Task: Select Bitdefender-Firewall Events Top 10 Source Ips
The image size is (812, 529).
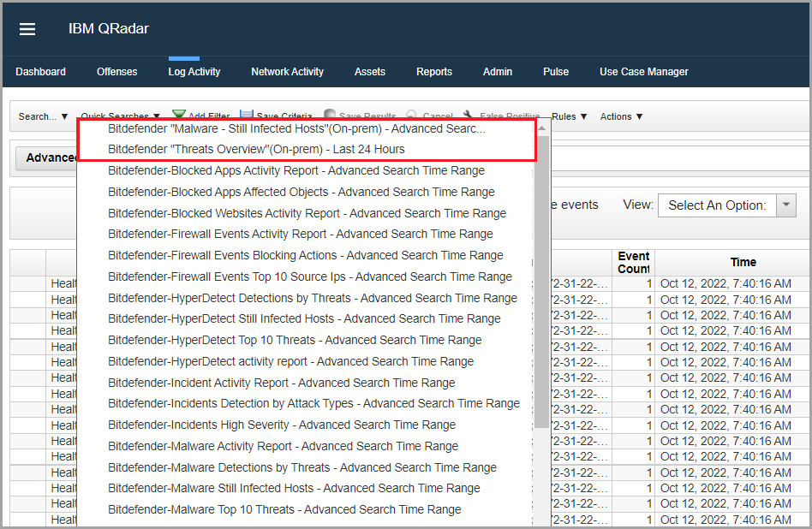Action: pos(309,276)
